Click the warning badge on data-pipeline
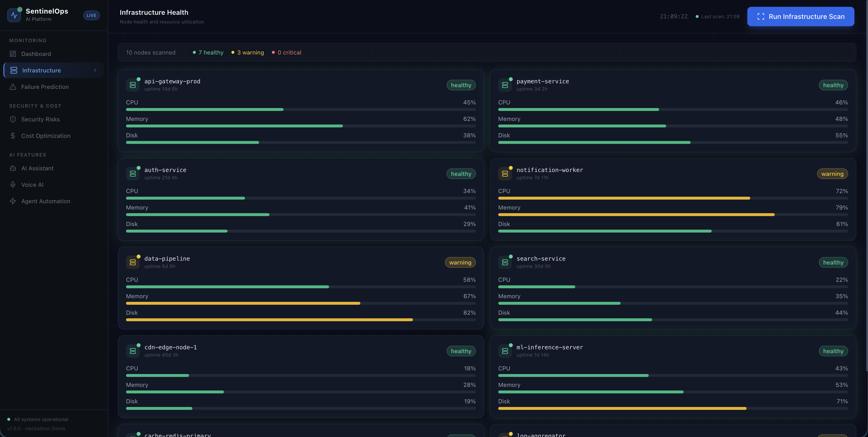Image resolution: width=868 pixels, height=437 pixels. click(460, 263)
